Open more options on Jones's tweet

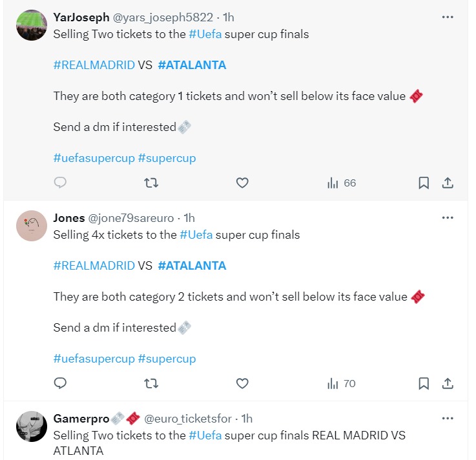(448, 218)
